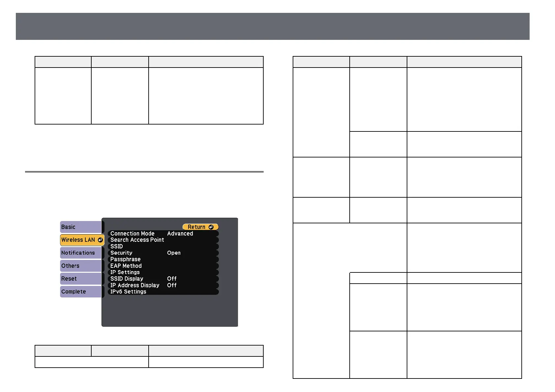Open the EAP Method setting
Viewport: 555px width, 392px height.
tap(163, 266)
